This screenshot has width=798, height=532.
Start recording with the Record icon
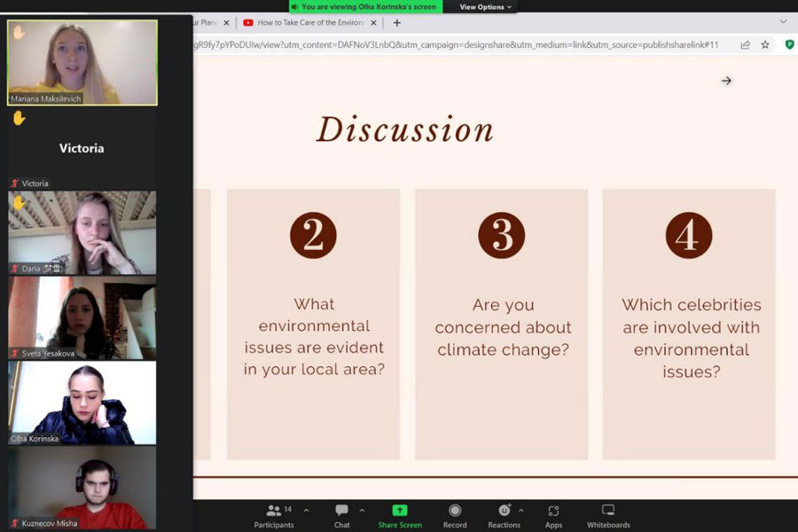(x=455, y=511)
